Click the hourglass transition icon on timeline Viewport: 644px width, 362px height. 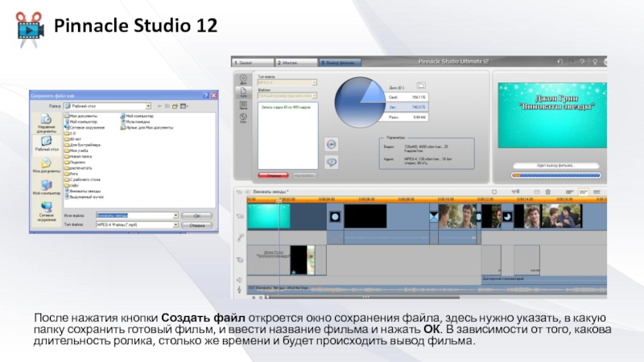pos(434,216)
